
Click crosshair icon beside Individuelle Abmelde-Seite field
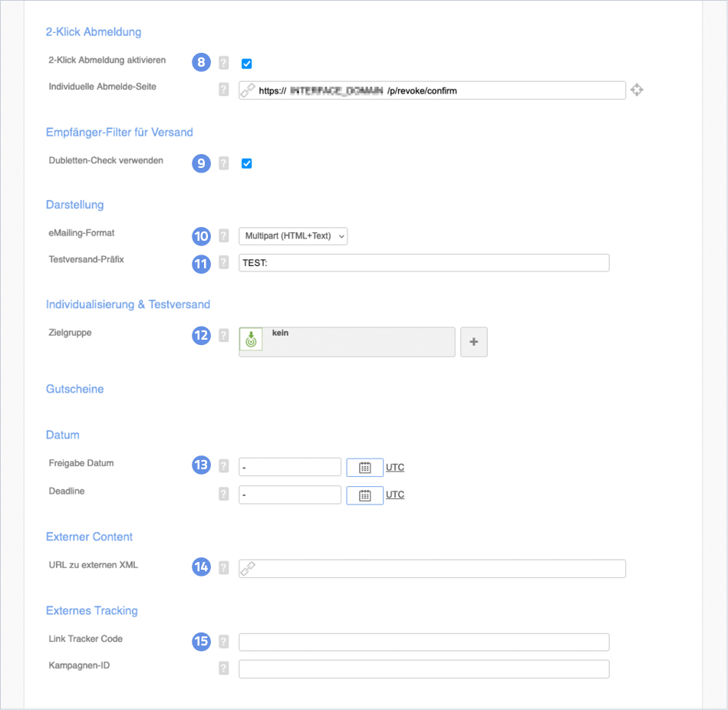(x=636, y=90)
